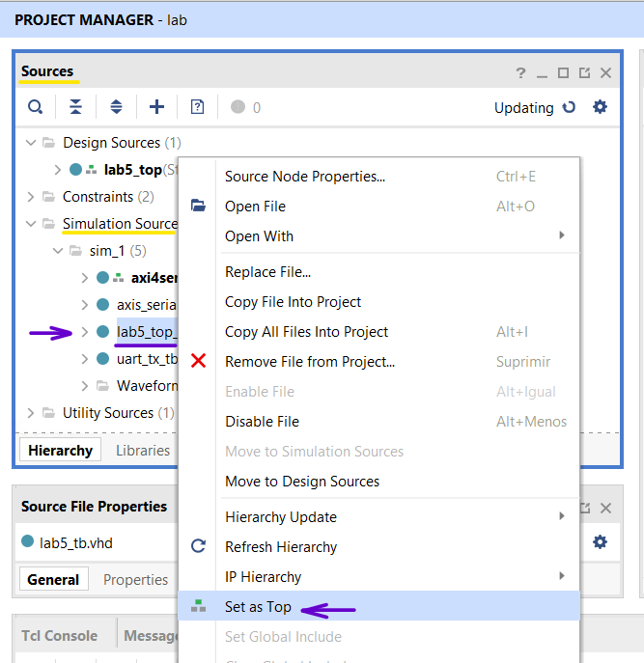This screenshot has width=644, height=663.
Task: Collapse the sim_1 folder node
Action: [57, 251]
